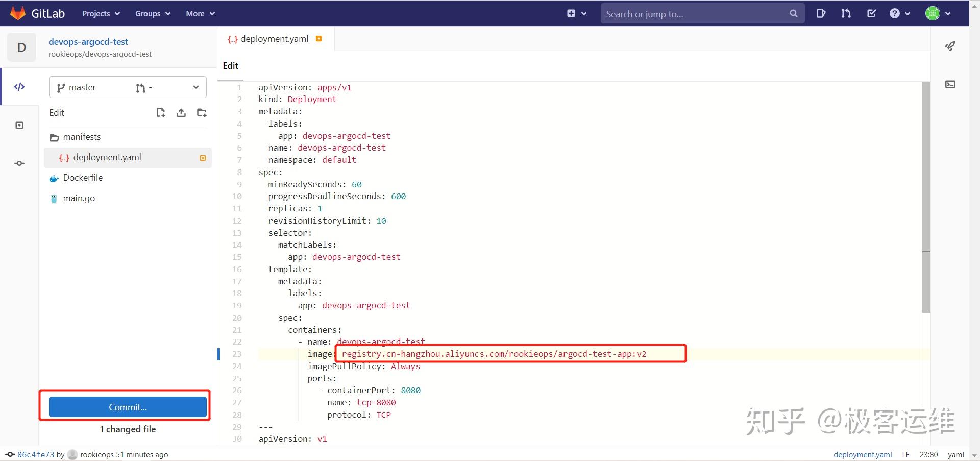Viewport: 980px width, 461px height.
Task: Open the Issues icon in top navbar
Action: [x=821, y=14]
